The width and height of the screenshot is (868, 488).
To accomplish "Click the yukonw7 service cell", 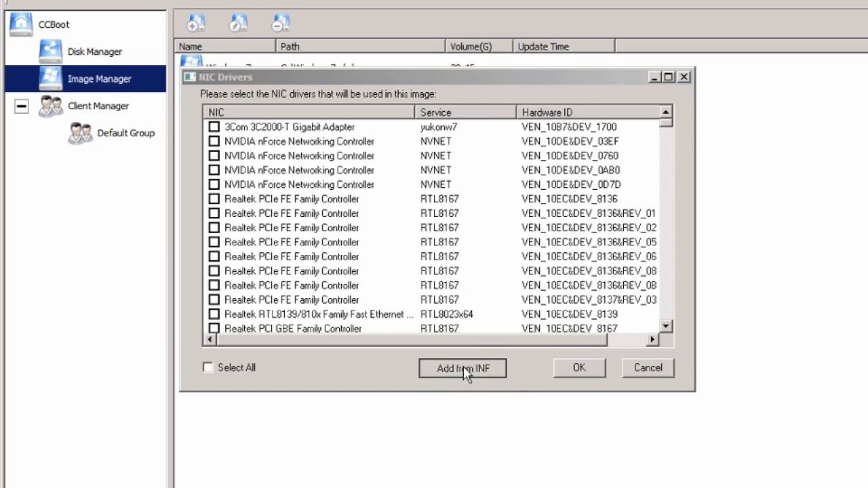I will pyautogui.click(x=439, y=127).
